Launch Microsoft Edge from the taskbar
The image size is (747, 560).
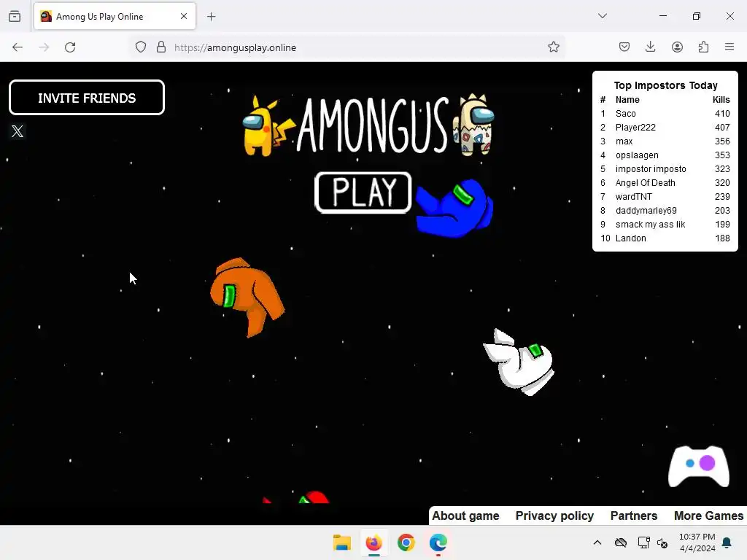click(x=438, y=542)
